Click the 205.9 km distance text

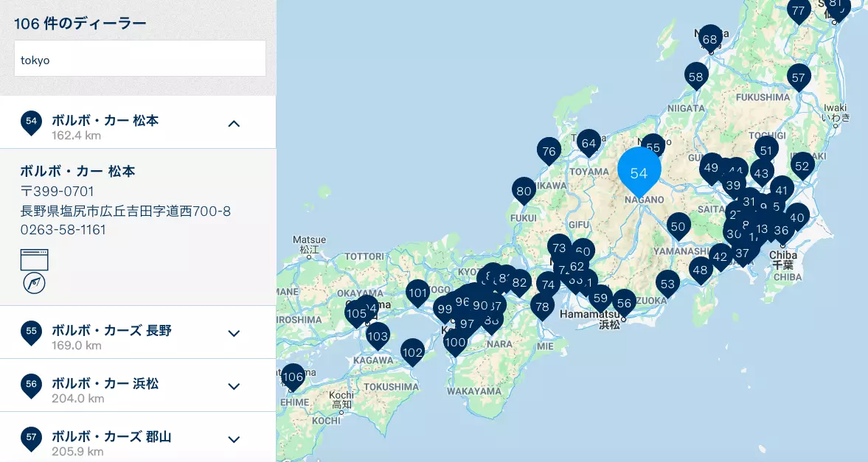coord(78,452)
